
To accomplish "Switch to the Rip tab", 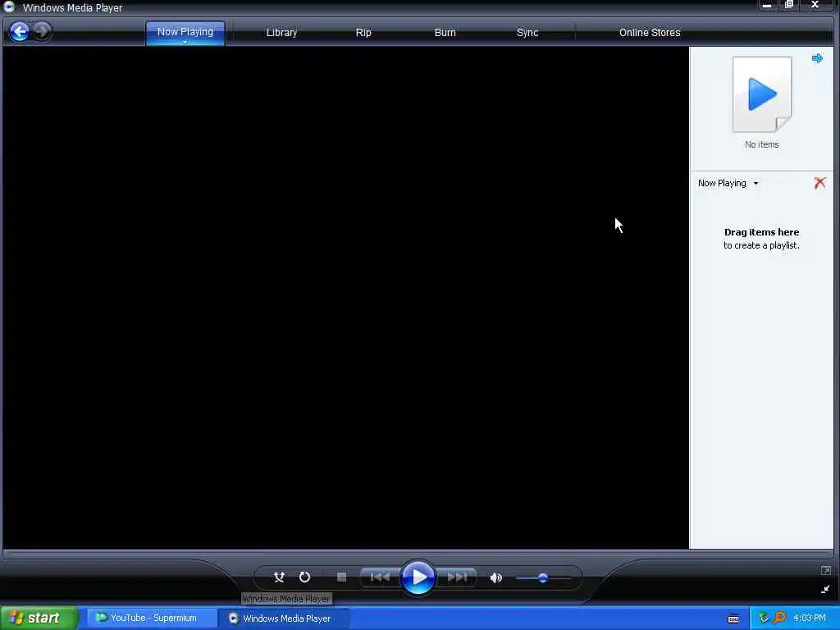I will (363, 33).
